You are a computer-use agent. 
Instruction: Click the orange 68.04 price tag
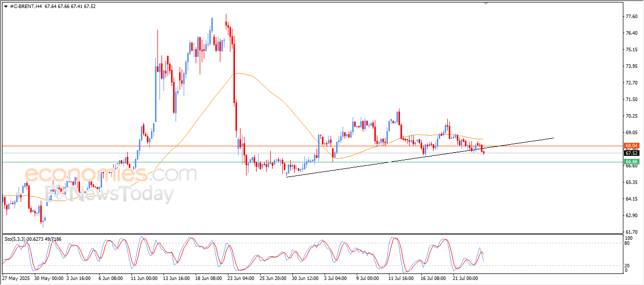[x=631, y=146]
